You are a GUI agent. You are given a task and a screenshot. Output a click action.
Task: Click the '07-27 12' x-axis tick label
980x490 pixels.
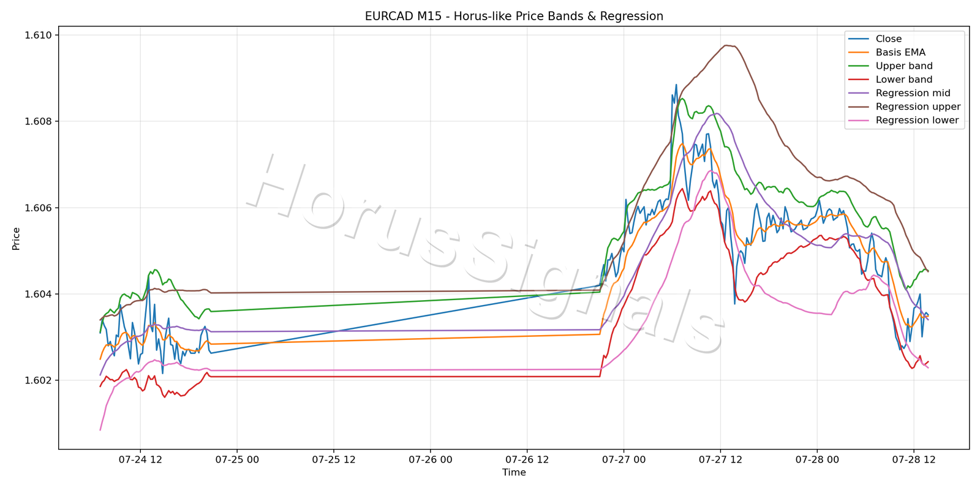pyautogui.click(x=720, y=459)
